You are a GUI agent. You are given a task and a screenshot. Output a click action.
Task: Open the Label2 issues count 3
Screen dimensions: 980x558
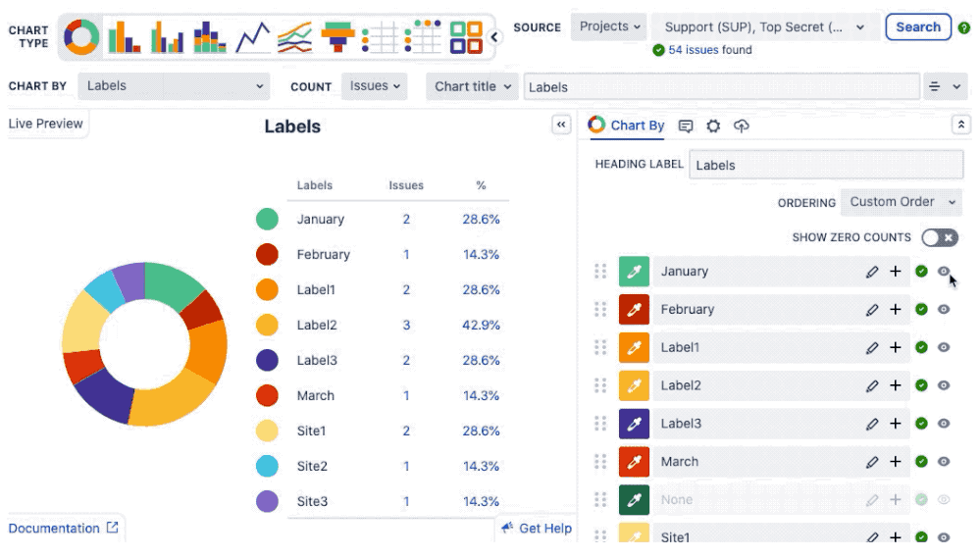(406, 325)
